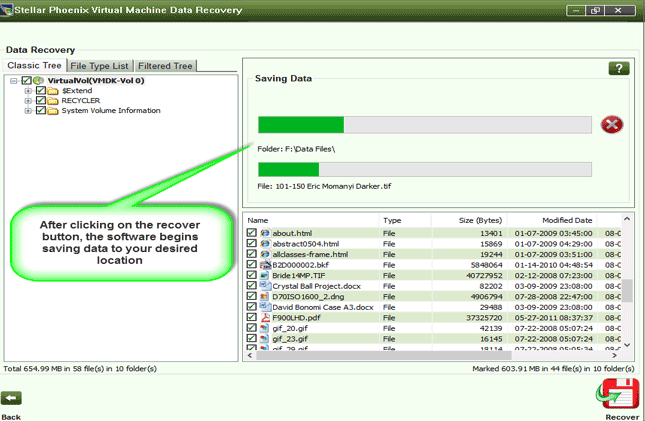Uncheck the Bride14MP.TIF checkbox
Viewport: 645px width, 421px height.
tap(251, 275)
